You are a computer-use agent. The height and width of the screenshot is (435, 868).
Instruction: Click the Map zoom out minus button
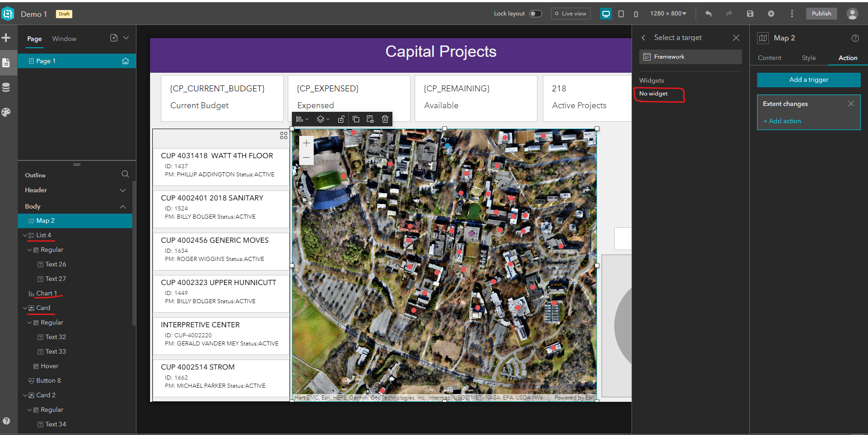pos(306,157)
